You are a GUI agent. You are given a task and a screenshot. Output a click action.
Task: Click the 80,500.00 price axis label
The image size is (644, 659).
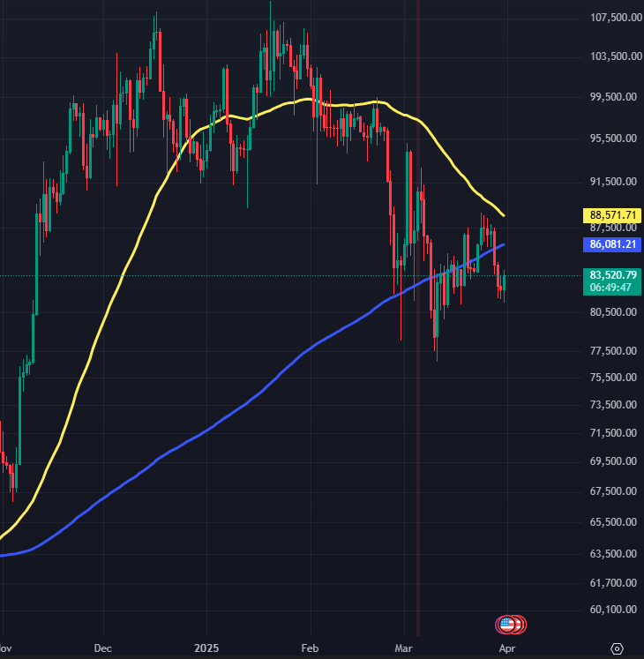(613, 311)
